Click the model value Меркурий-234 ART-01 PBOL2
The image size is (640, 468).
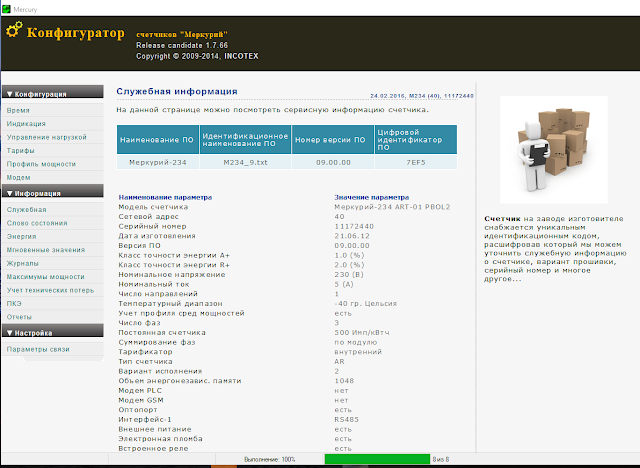[392, 207]
